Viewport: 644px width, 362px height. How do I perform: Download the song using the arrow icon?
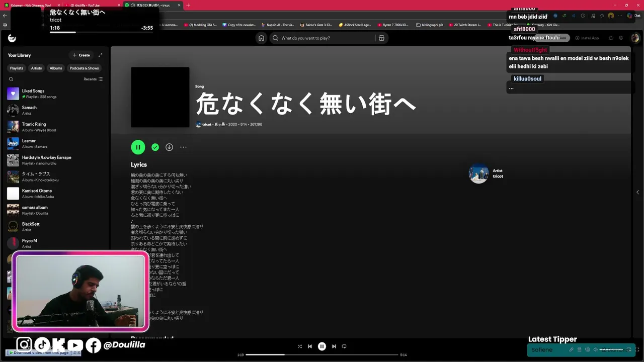tap(169, 147)
